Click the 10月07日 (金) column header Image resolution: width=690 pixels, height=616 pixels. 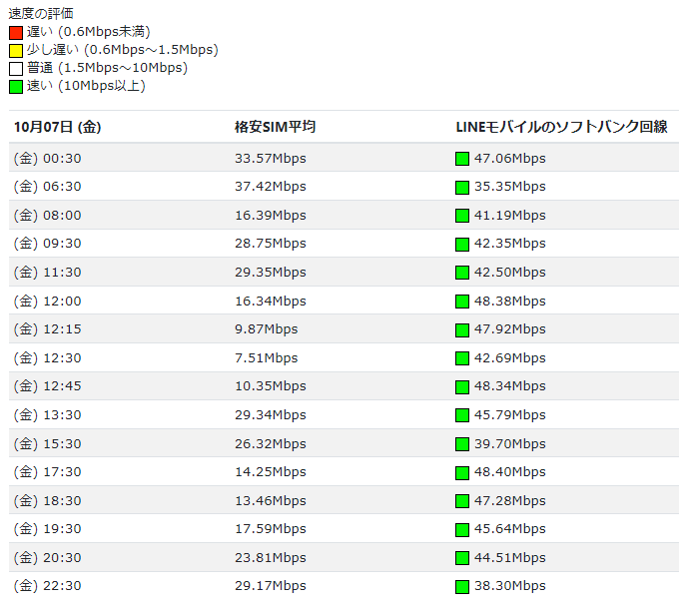[x=57, y=127]
